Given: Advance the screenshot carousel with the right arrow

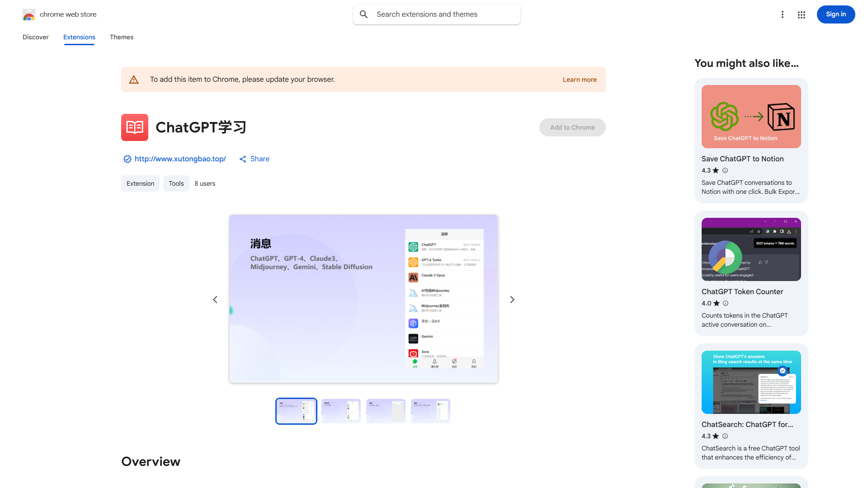Looking at the screenshot, I should click(512, 299).
